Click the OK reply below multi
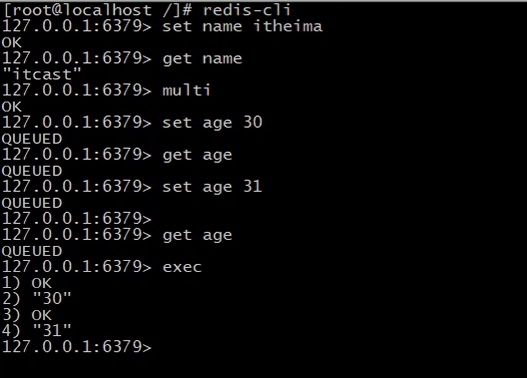Image resolution: width=527 pixels, height=378 pixels. click(x=12, y=107)
